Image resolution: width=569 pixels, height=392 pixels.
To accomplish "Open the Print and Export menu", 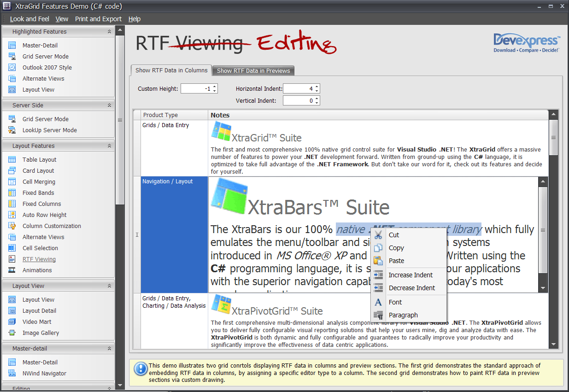I will click(98, 19).
